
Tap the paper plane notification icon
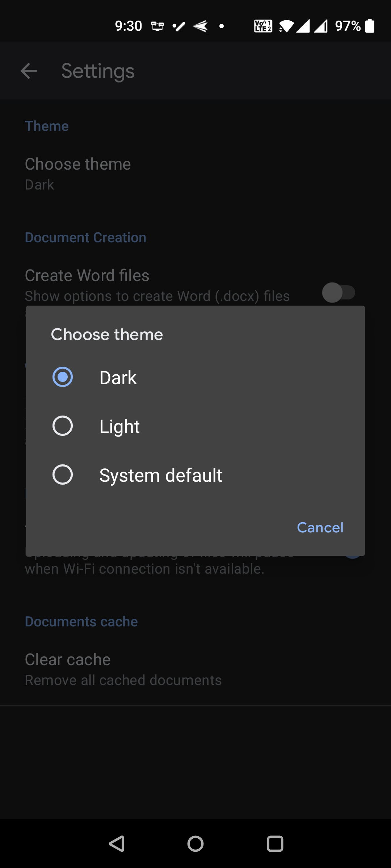[x=201, y=26]
